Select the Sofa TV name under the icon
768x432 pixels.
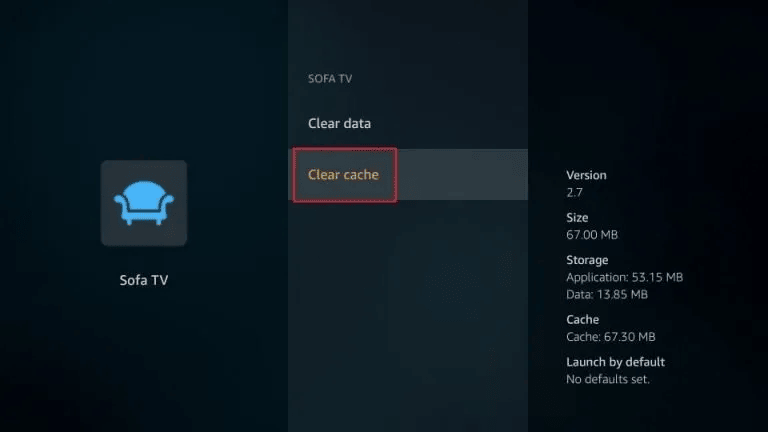(x=144, y=280)
